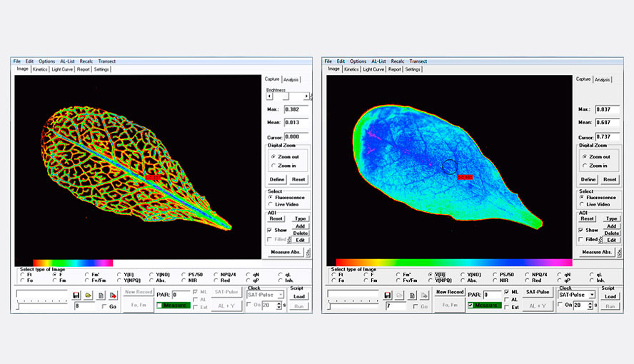Enable Clock On checkbox in right window
This screenshot has width=634, height=364.
[x=560, y=305]
